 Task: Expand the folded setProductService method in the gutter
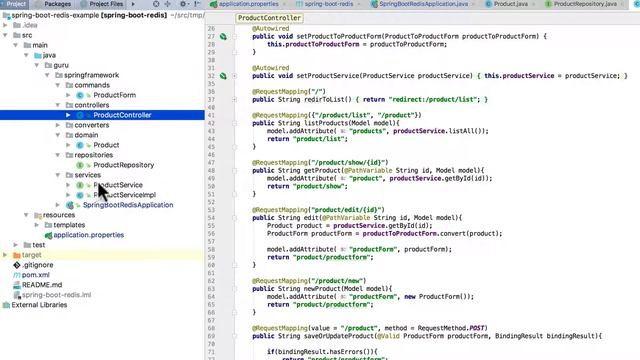coord(235,76)
